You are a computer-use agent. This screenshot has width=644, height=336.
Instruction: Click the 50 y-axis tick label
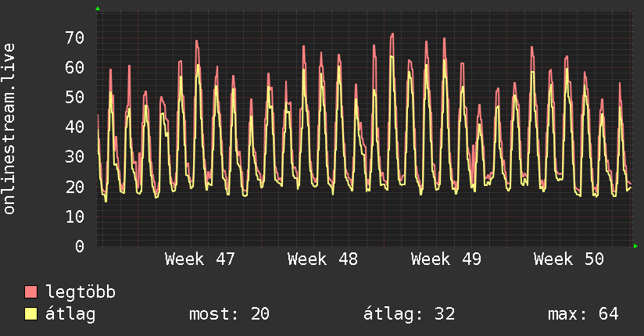click(x=75, y=98)
